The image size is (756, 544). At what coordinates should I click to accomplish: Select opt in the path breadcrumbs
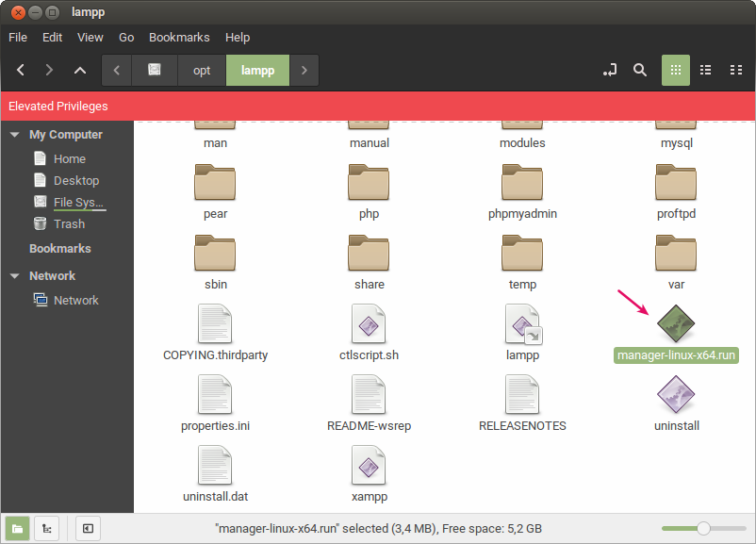(x=201, y=70)
